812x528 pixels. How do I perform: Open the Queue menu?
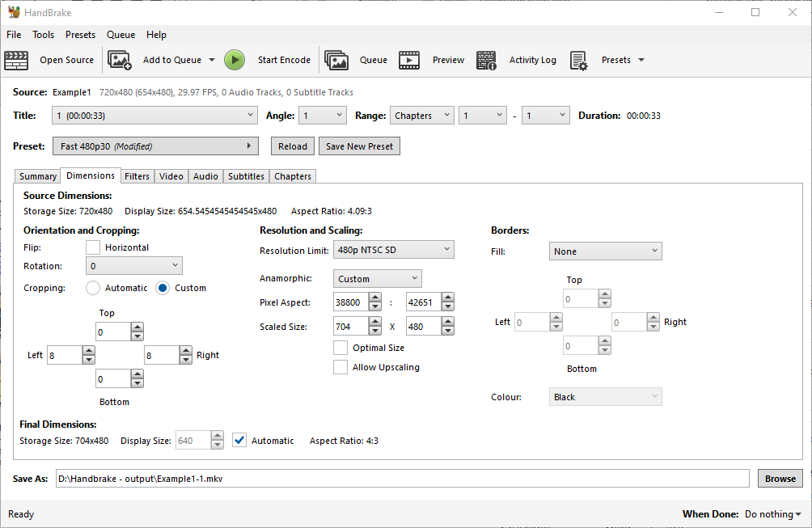(x=121, y=35)
